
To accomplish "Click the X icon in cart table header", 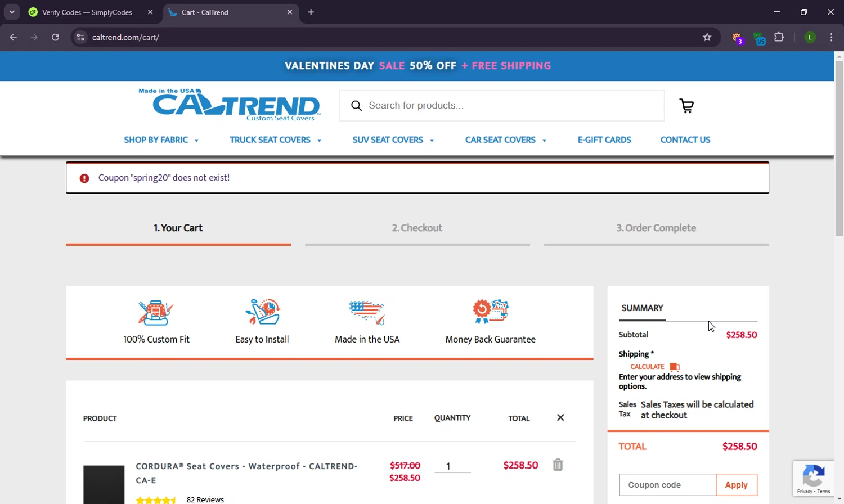I will [560, 417].
